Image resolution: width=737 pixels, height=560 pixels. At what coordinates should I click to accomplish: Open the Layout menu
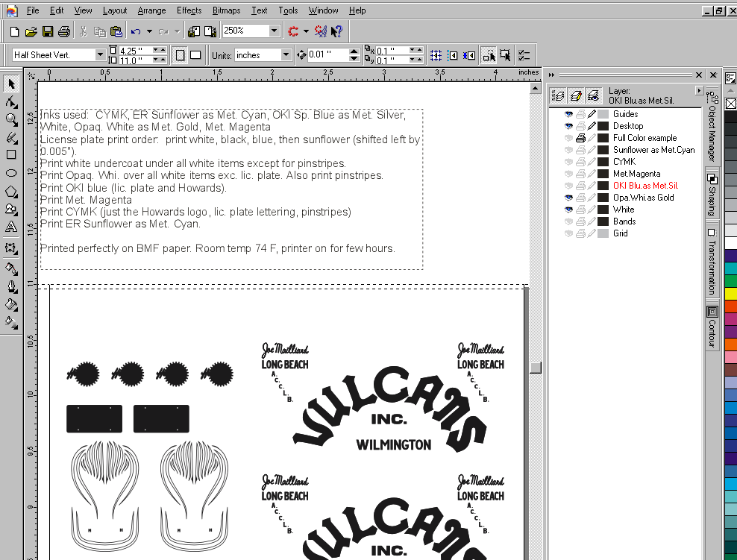115,10
